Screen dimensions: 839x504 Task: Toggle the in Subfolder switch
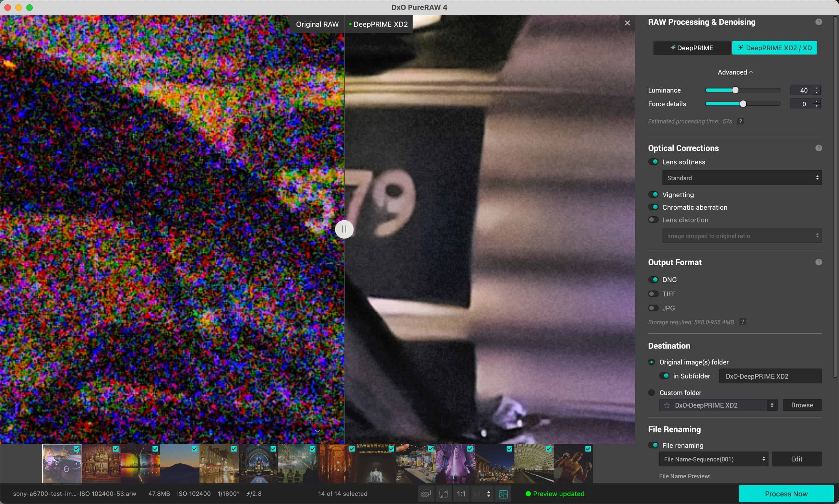click(664, 376)
